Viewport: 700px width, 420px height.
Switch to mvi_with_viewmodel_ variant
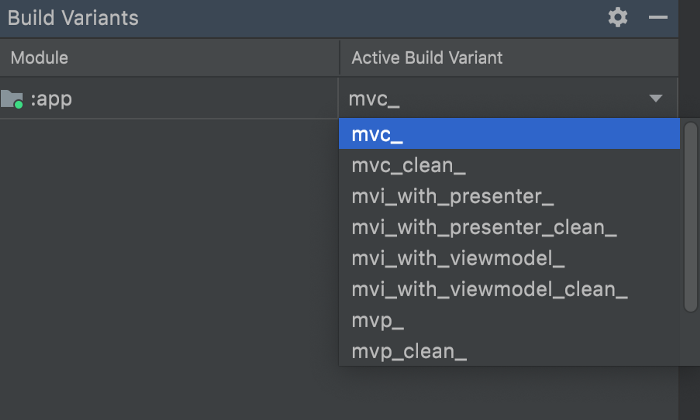pyautogui.click(x=458, y=259)
